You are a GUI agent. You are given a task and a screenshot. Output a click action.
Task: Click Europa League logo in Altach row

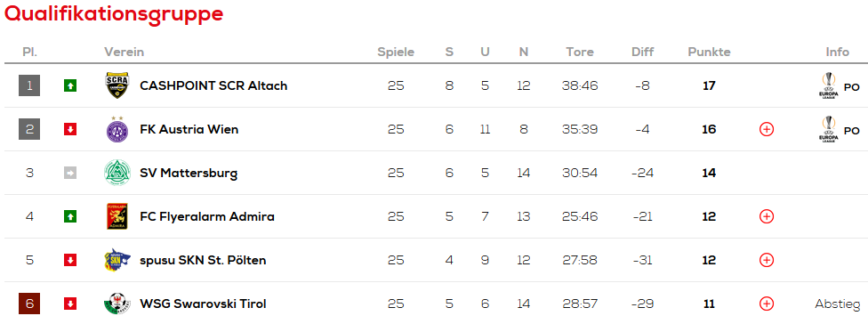pos(828,85)
